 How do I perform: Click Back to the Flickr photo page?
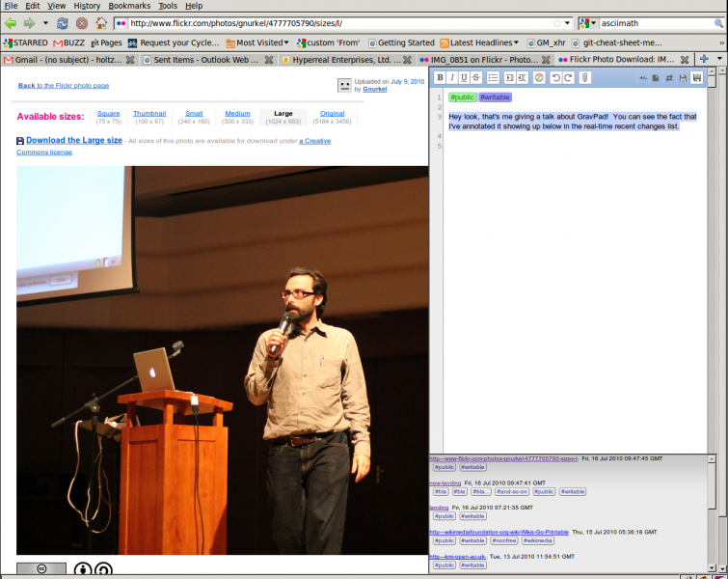point(64,86)
